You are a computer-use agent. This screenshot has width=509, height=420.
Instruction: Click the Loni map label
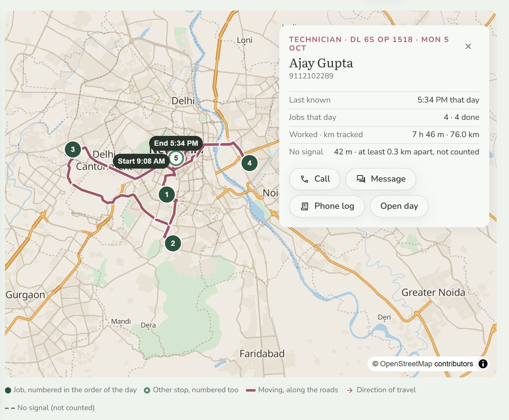click(x=245, y=40)
